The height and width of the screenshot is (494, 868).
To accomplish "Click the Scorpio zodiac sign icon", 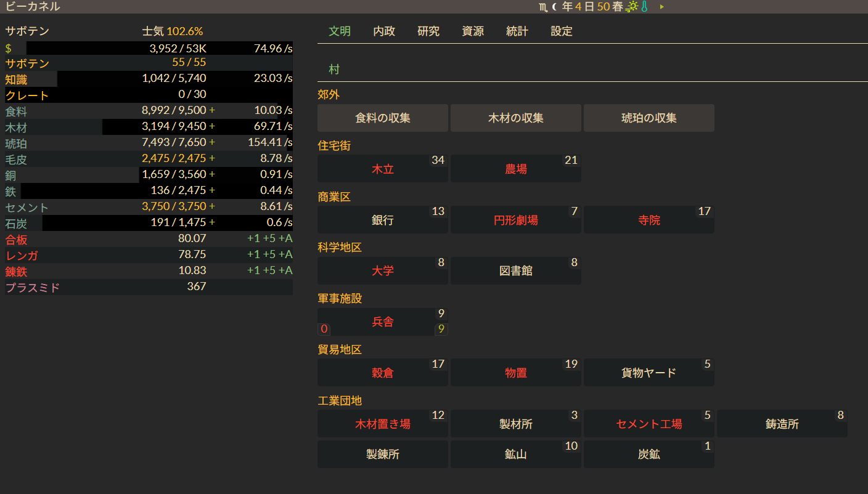I will [542, 7].
